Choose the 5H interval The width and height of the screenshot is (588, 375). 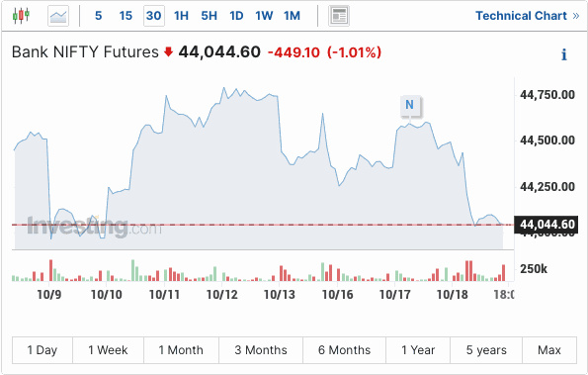[209, 16]
